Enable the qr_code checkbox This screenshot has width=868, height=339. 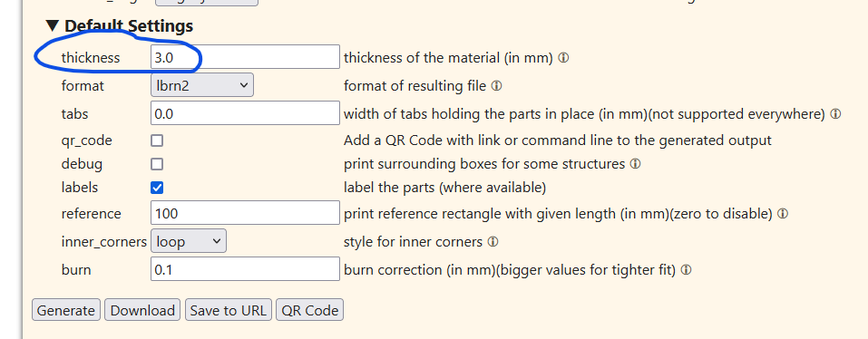point(157,140)
